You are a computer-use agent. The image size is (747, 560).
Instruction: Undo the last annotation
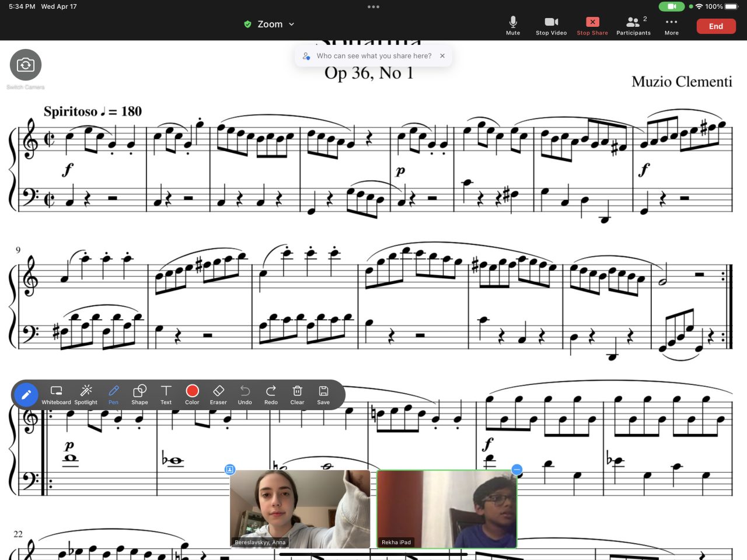pyautogui.click(x=245, y=395)
